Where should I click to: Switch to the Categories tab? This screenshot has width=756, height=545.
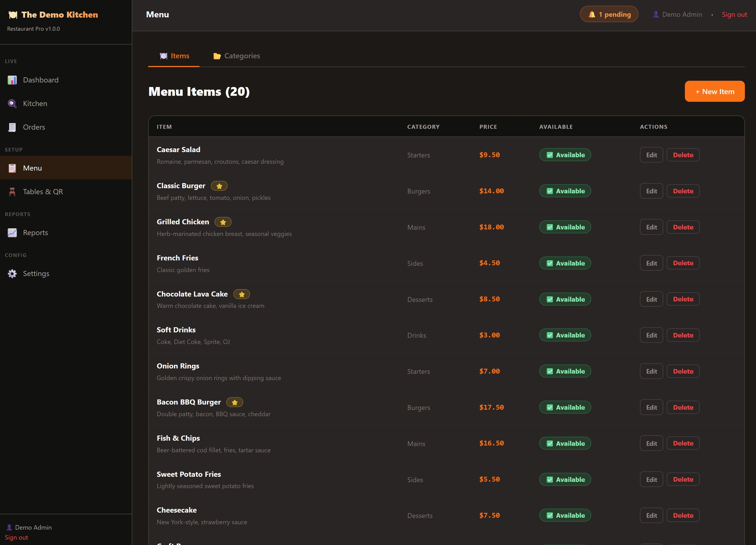pos(236,56)
